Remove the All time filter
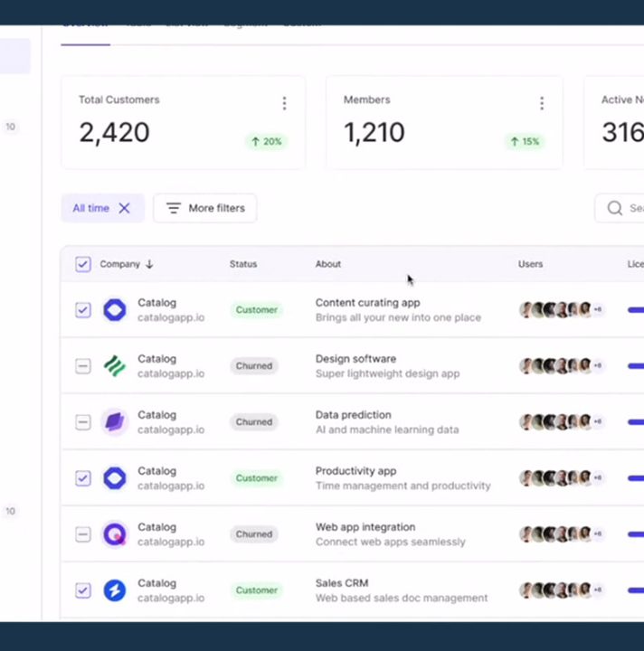 click(124, 208)
